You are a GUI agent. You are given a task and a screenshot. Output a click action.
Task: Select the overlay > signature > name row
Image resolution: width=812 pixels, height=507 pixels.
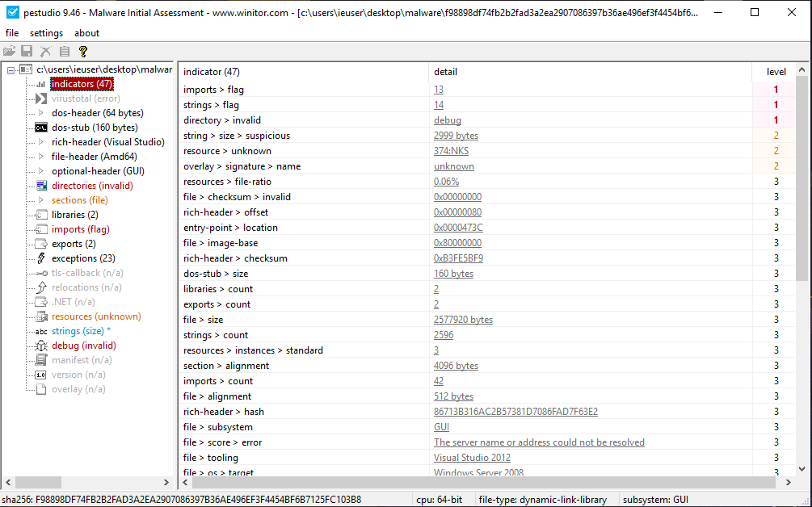click(486, 166)
